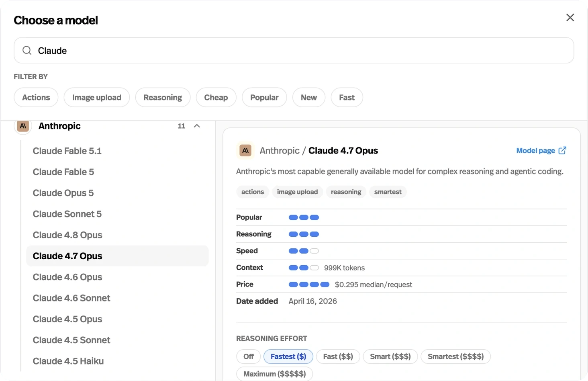Screen dimensions: 588x381
Task: Collapse the Anthropic provider group with the chevron
Action: (x=197, y=126)
